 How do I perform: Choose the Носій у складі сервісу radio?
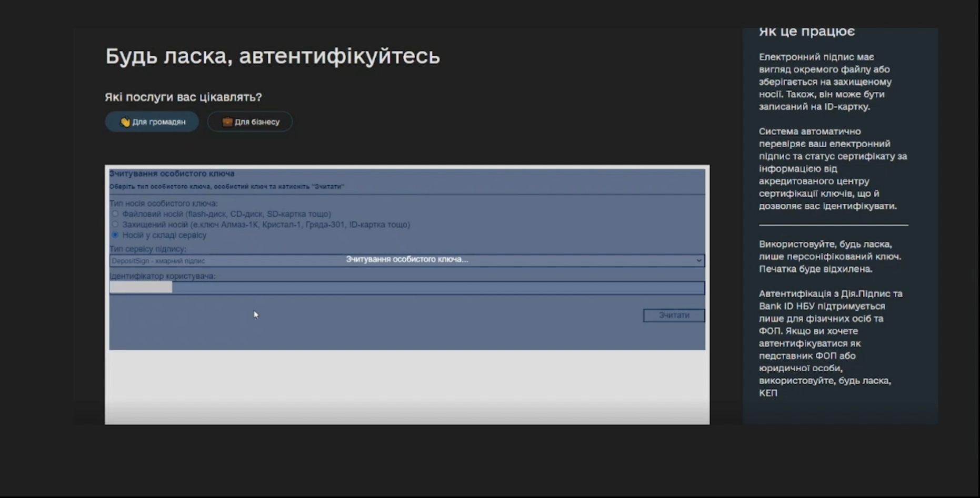click(x=115, y=235)
